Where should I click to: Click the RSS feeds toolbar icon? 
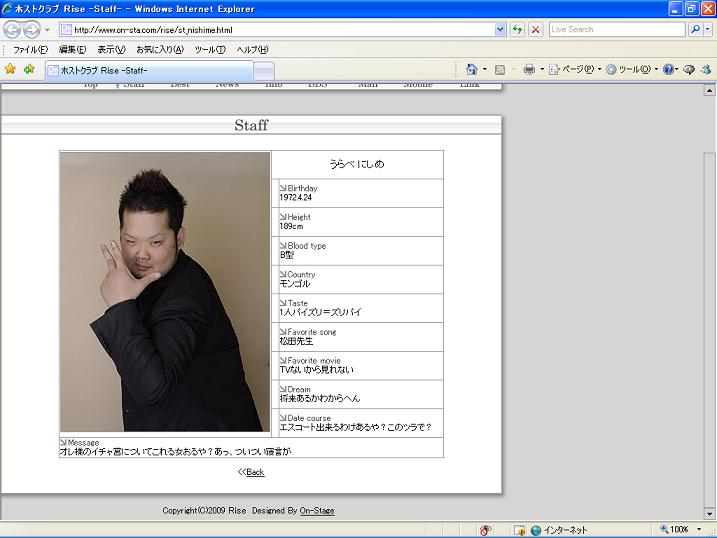tap(500, 69)
